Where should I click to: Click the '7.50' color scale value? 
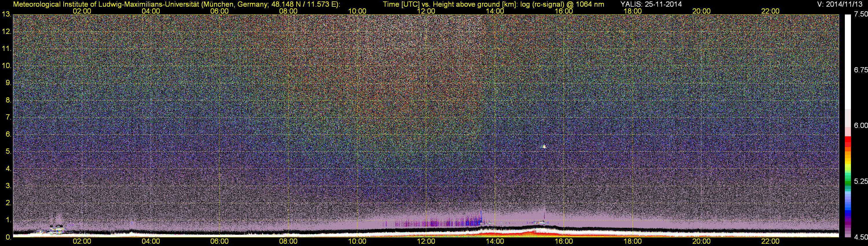861,14
